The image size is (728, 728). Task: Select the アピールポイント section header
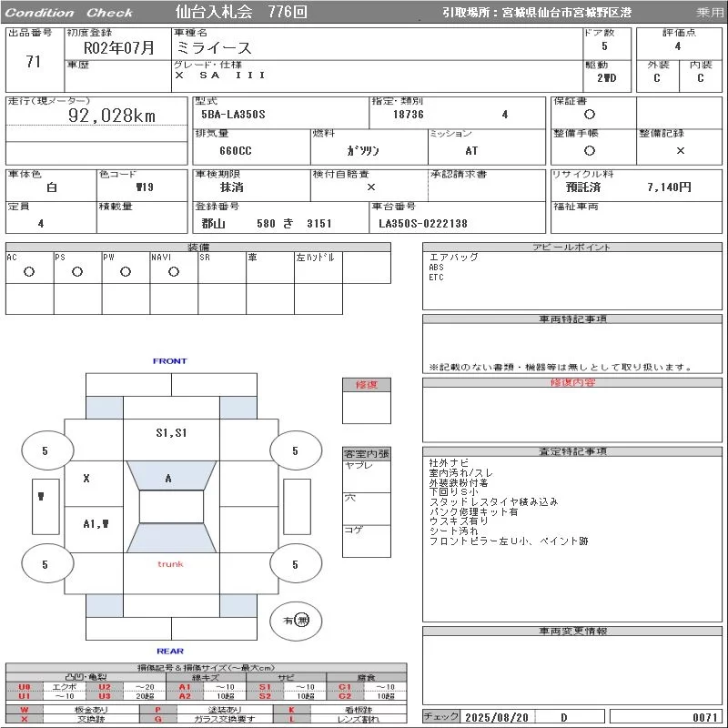[572, 248]
